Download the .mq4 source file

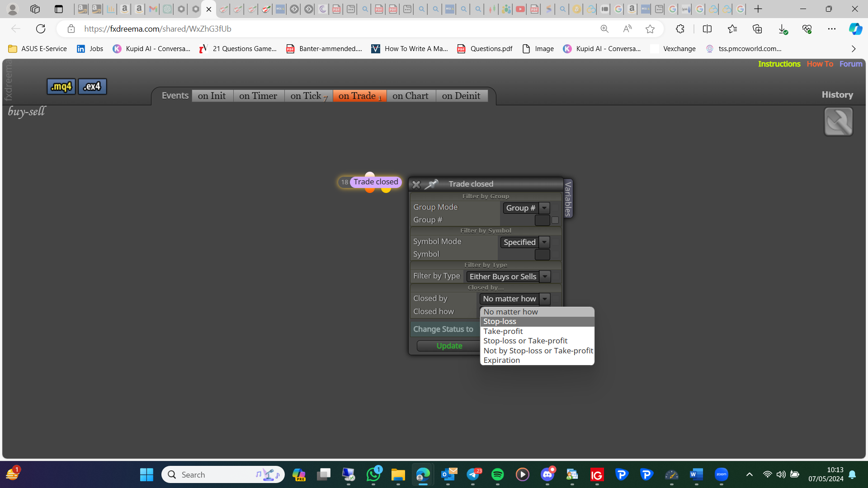click(x=61, y=86)
